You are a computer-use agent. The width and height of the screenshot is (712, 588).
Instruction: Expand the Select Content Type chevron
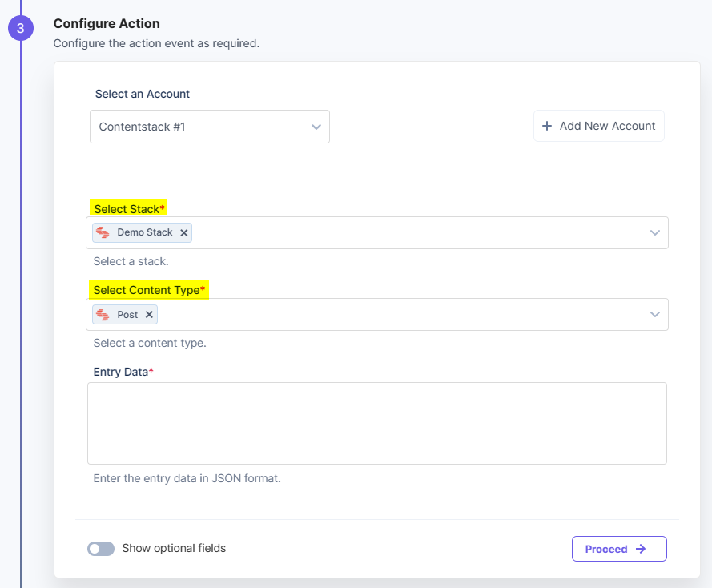click(655, 314)
